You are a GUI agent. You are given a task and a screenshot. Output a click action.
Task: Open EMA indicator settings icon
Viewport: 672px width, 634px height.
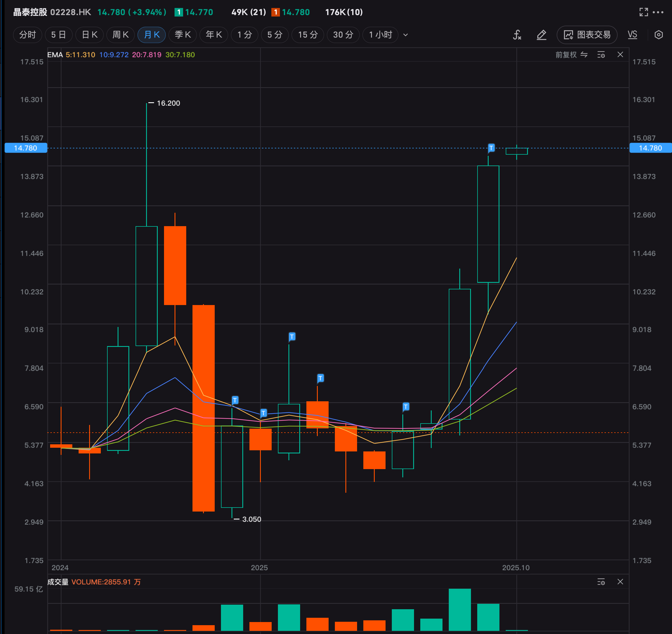(x=601, y=55)
